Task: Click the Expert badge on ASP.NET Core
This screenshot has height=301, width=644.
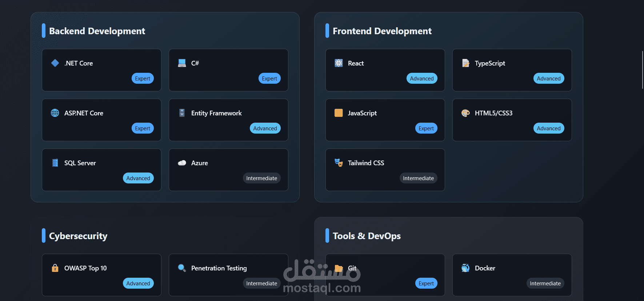Action: tap(143, 128)
